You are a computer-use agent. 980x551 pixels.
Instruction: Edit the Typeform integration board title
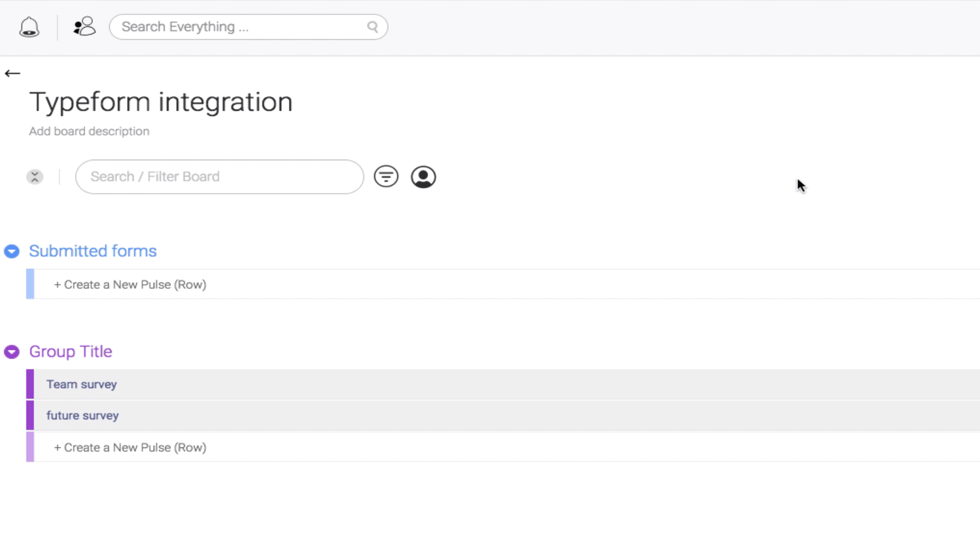click(161, 102)
